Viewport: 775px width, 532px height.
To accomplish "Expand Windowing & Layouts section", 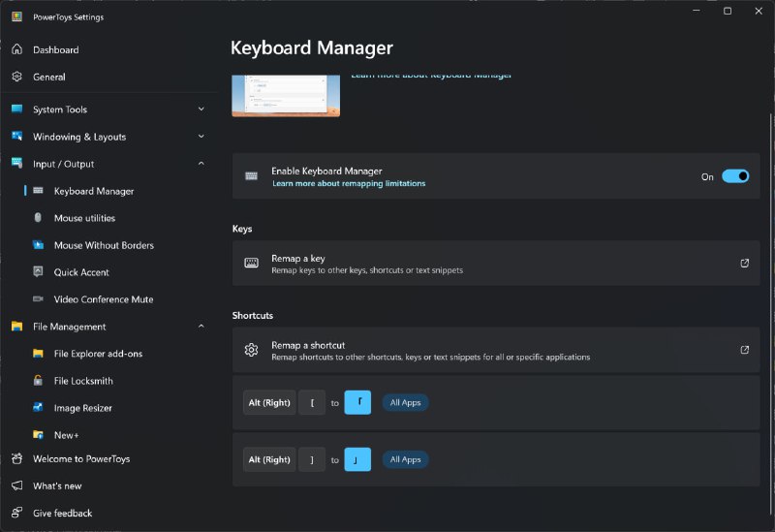I will 201,137.
